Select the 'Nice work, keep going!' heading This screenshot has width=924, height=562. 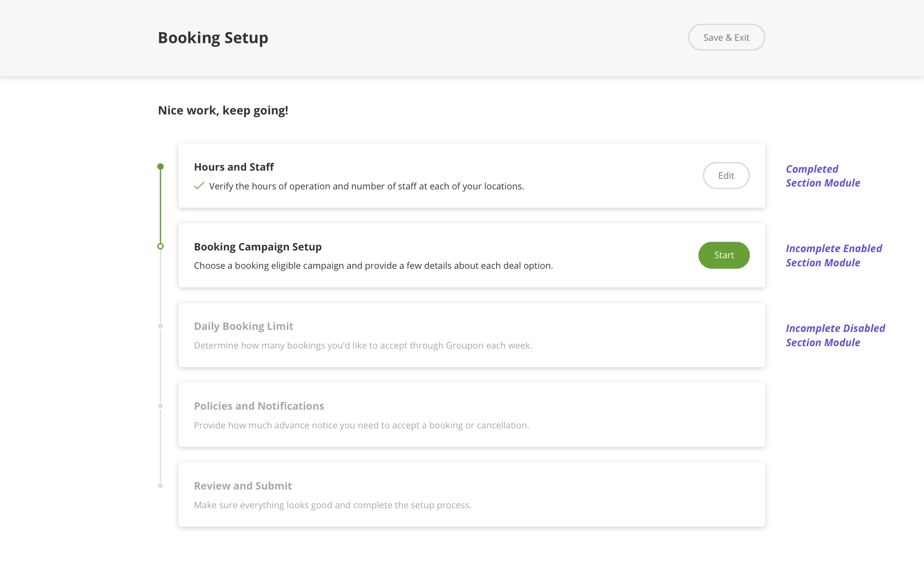coord(223,110)
